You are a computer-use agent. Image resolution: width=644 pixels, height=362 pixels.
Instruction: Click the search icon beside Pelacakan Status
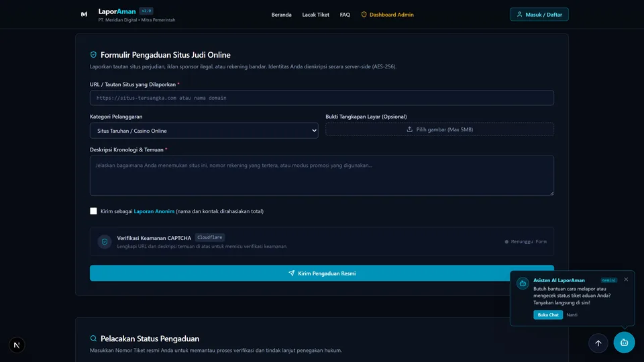pyautogui.click(x=93, y=339)
